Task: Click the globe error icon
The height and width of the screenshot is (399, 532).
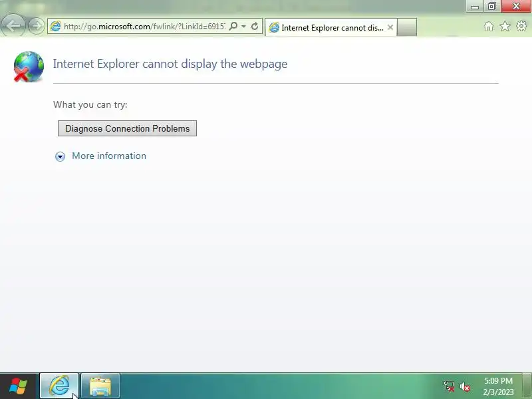Action: click(x=29, y=66)
